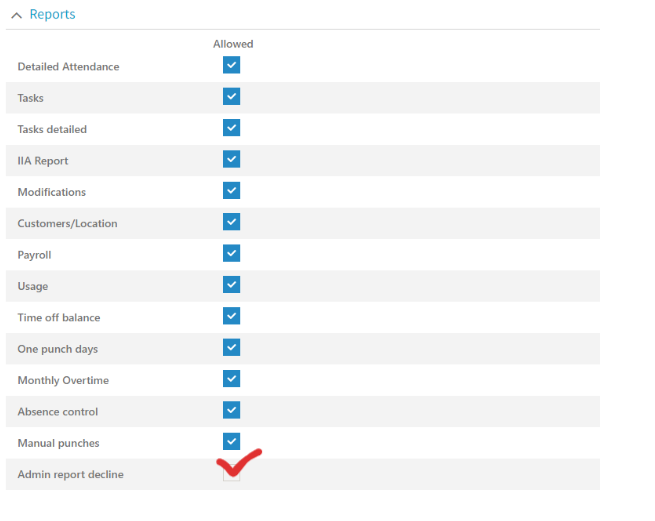Toggle Manual punches checkbox off
This screenshot has width=655, height=521.
(x=232, y=441)
